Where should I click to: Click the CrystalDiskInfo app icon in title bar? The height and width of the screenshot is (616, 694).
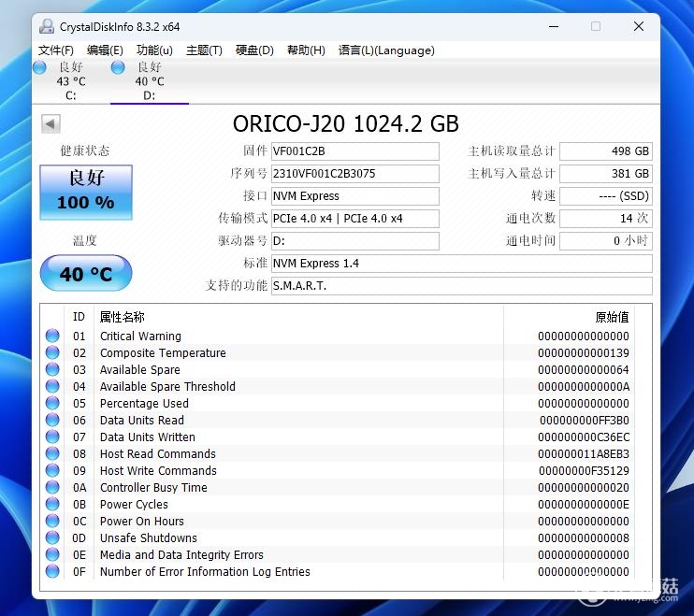pos(47,26)
